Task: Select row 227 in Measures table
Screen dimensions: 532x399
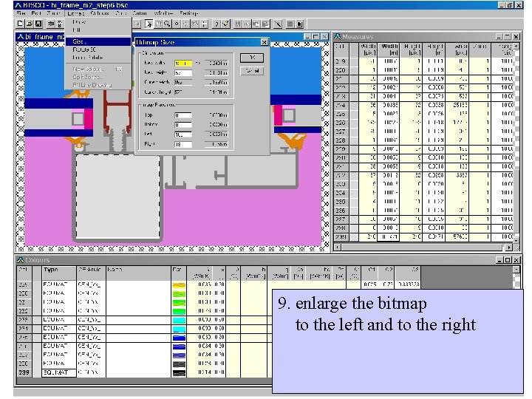Action: click(341, 132)
